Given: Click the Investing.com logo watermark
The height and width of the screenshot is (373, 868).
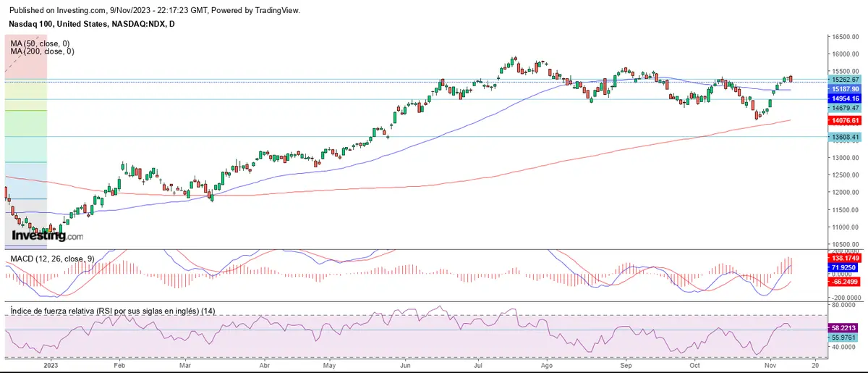Looking at the screenshot, I should (48, 236).
